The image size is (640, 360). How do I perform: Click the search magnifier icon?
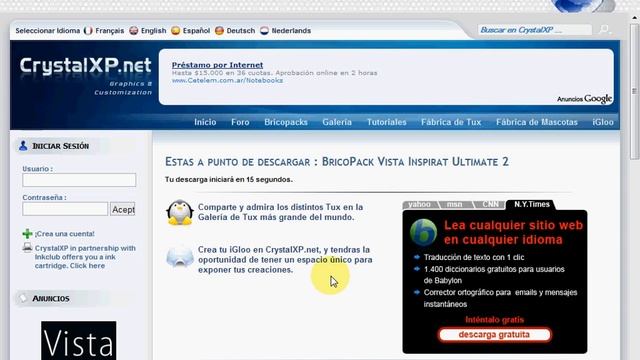point(604,29)
